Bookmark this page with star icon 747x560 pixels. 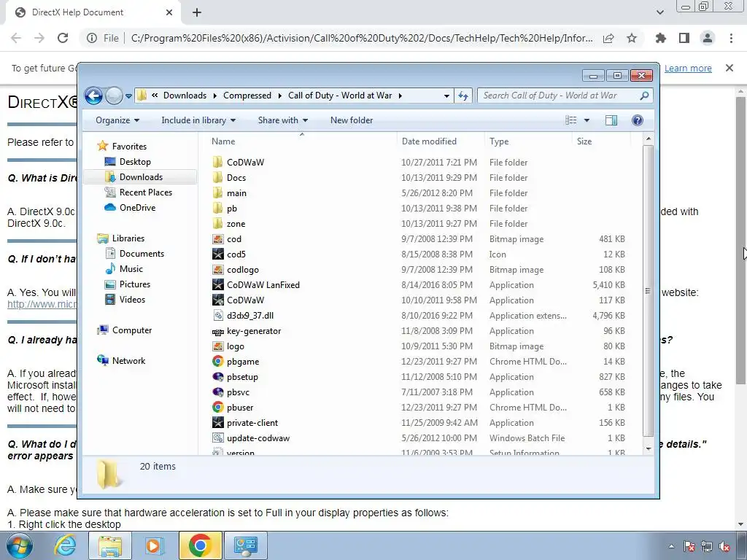pyautogui.click(x=632, y=38)
